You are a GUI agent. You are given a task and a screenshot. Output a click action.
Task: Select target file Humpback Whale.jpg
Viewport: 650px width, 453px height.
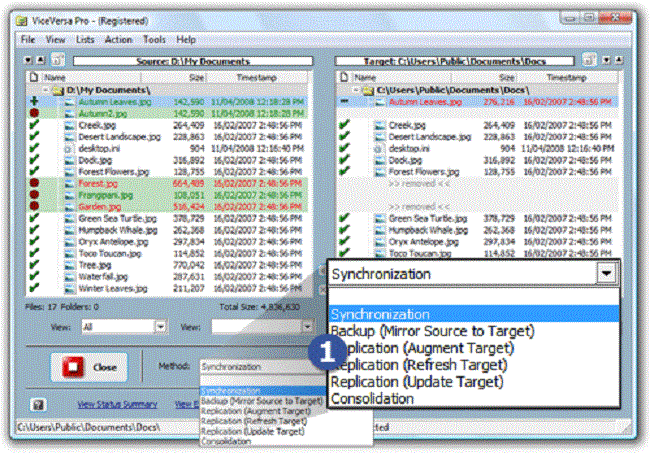click(x=428, y=230)
